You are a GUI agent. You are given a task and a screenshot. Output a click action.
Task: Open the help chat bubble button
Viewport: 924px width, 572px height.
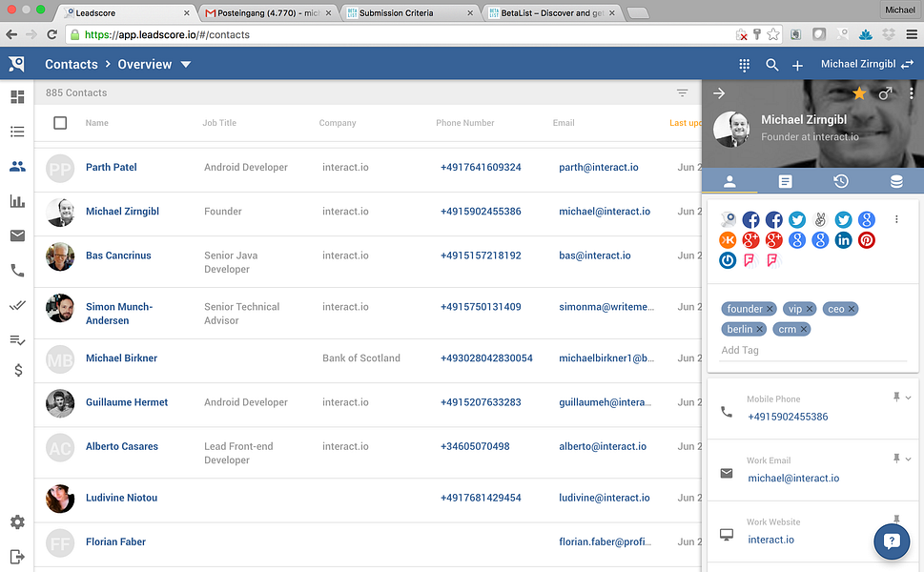click(892, 541)
